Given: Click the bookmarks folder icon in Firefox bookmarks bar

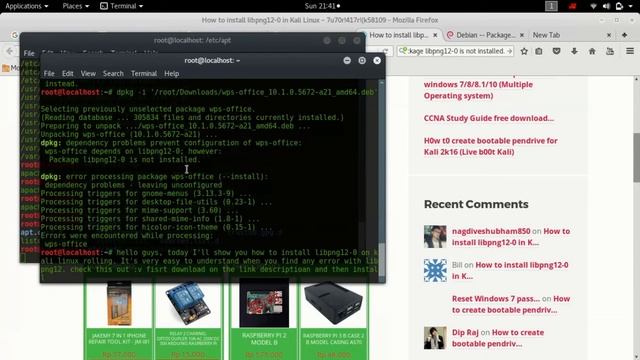Looking at the screenshot, I should coord(6,68).
